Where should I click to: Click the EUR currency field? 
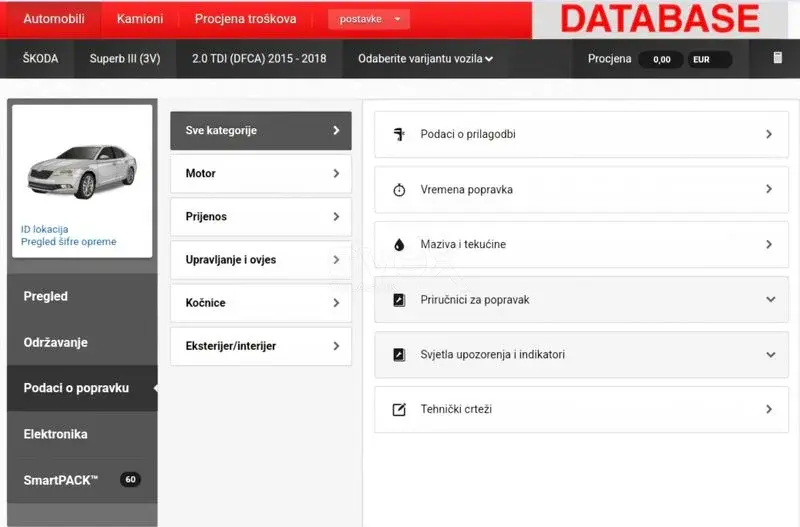click(710, 59)
